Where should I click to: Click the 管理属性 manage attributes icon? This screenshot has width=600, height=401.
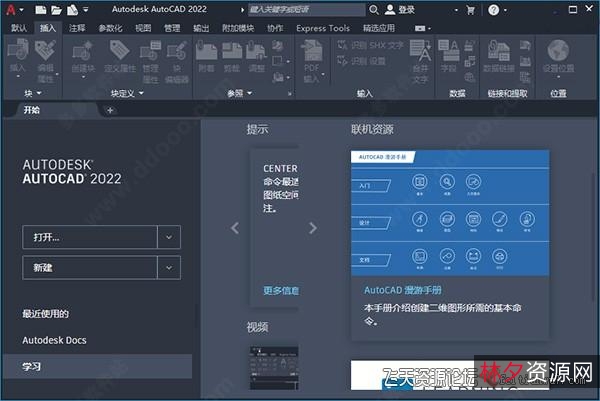point(150,51)
